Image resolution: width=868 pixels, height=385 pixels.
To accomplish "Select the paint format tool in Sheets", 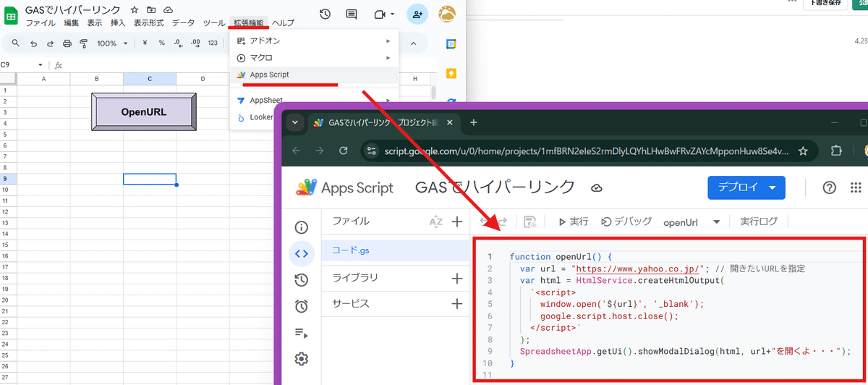I will tap(84, 43).
